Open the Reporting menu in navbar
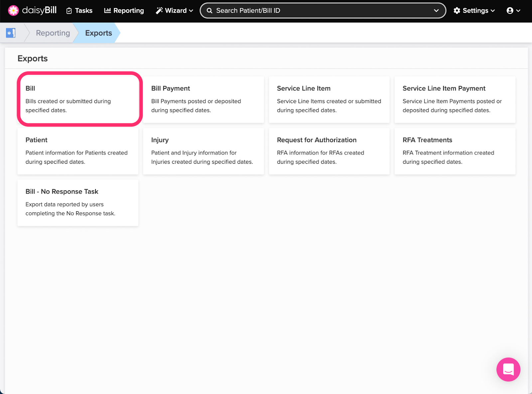This screenshot has height=394, width=532. [124, 11]
